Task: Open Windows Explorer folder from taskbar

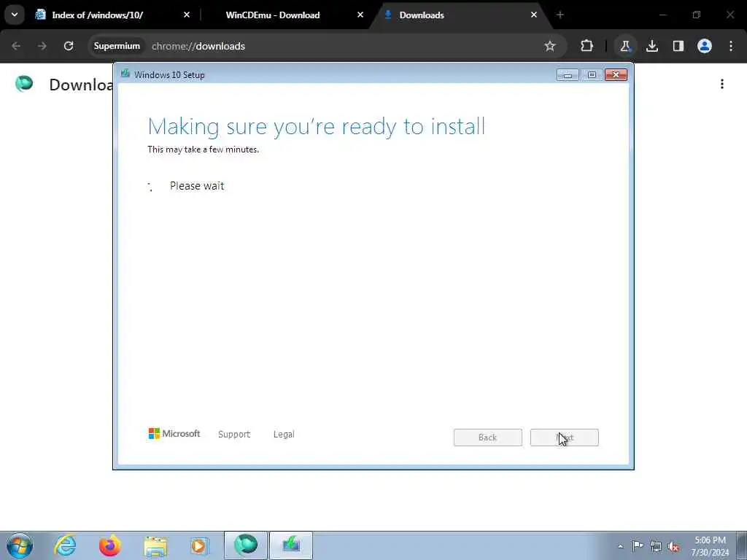Action: point(155,545)
